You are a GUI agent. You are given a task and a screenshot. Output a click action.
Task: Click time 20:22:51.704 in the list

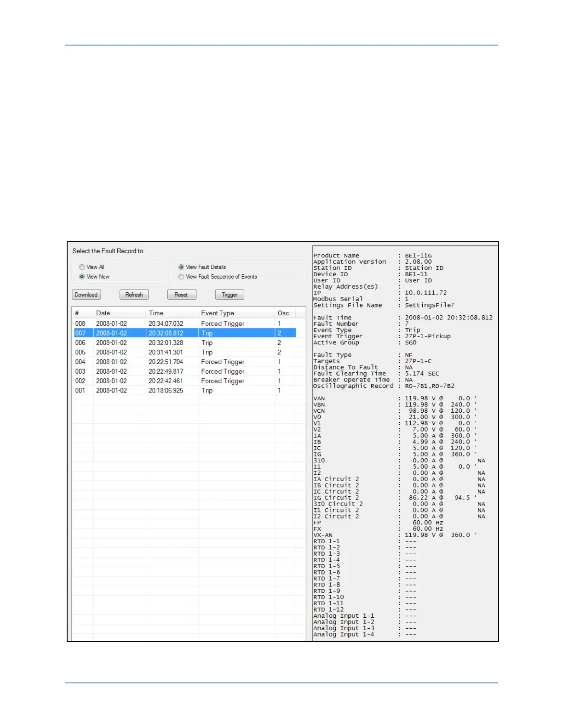tap(166, 362)
